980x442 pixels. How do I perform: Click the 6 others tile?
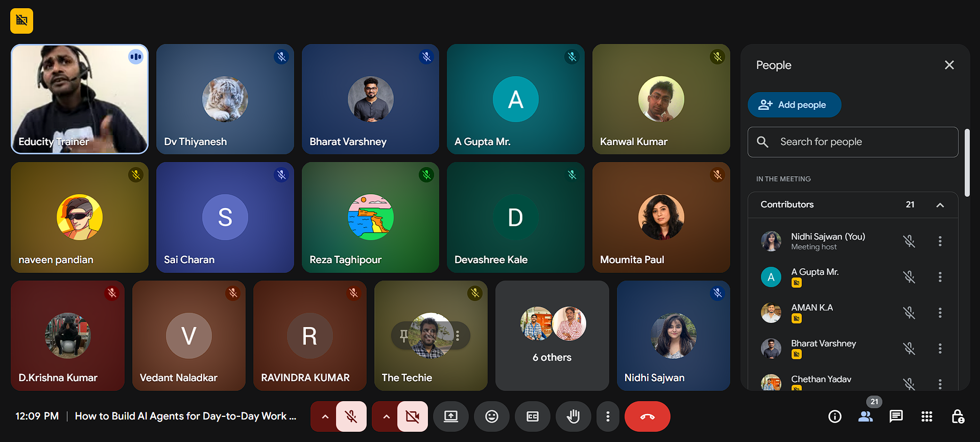click(x=552, y=336)
